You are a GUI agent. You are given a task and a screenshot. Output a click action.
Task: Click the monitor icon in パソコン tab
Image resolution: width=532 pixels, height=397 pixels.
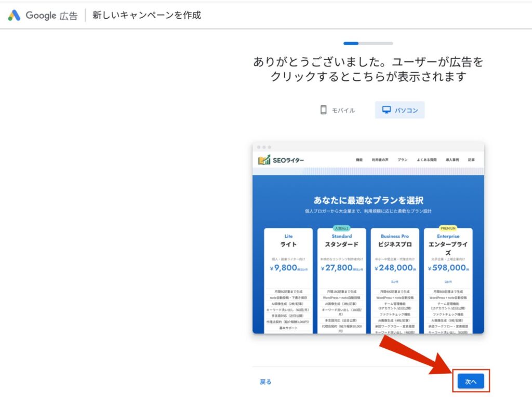pyautogui.click(x=386, y=110)
